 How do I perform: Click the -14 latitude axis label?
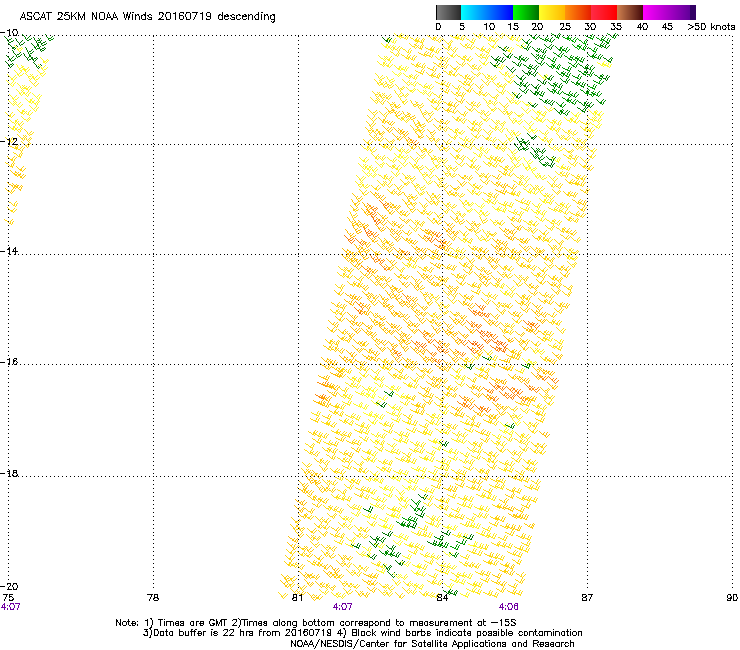click(10, 251)
